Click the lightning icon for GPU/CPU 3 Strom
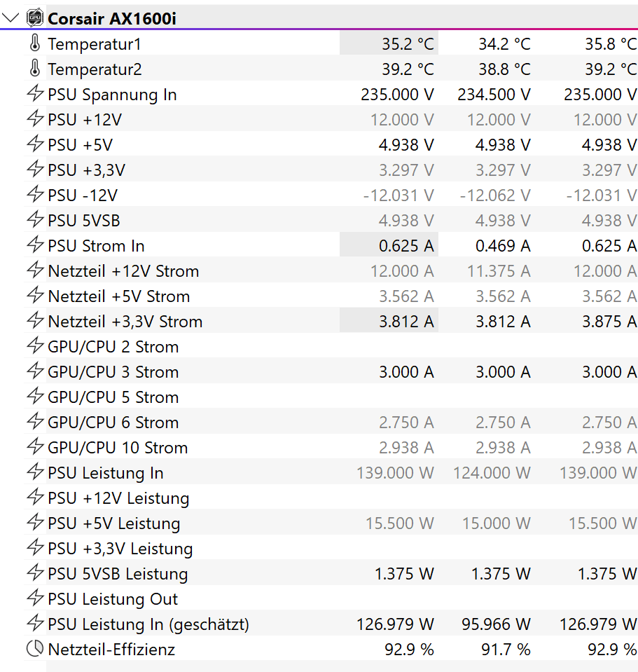Image resolution: width=638 pixels, height=672 pixels. [35, 371]
